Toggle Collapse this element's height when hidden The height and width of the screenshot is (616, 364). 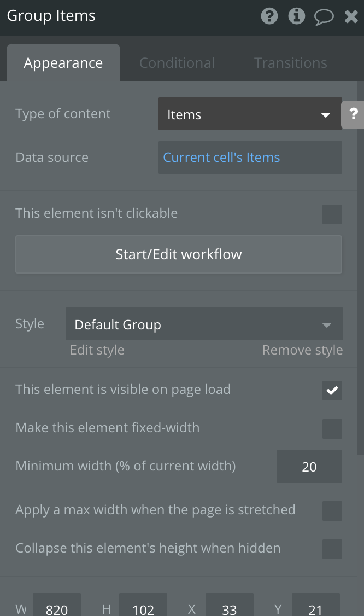[x=332, y=549]
